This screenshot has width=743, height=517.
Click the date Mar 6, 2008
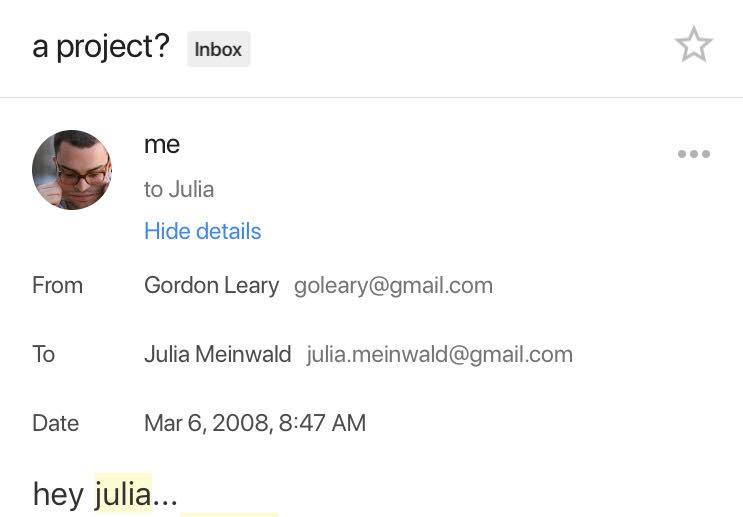206,423
